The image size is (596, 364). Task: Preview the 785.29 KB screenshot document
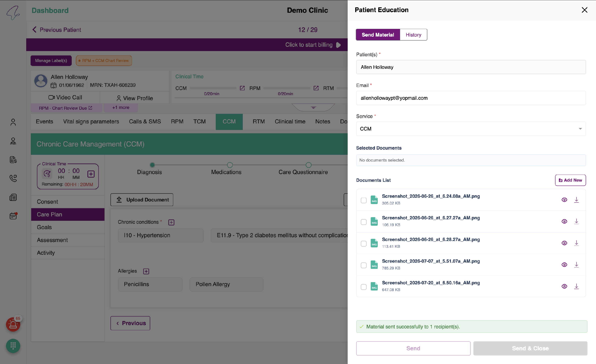(x=564, y=265)
